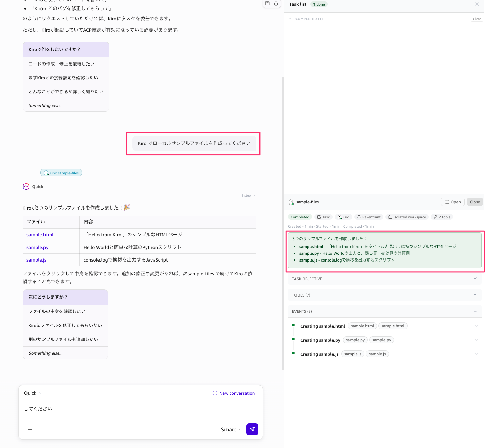The image size is (485, 448).
Task: Select 'Something else...' under 'Kiroで何をしたいですか？'
Action: point(66,105)
